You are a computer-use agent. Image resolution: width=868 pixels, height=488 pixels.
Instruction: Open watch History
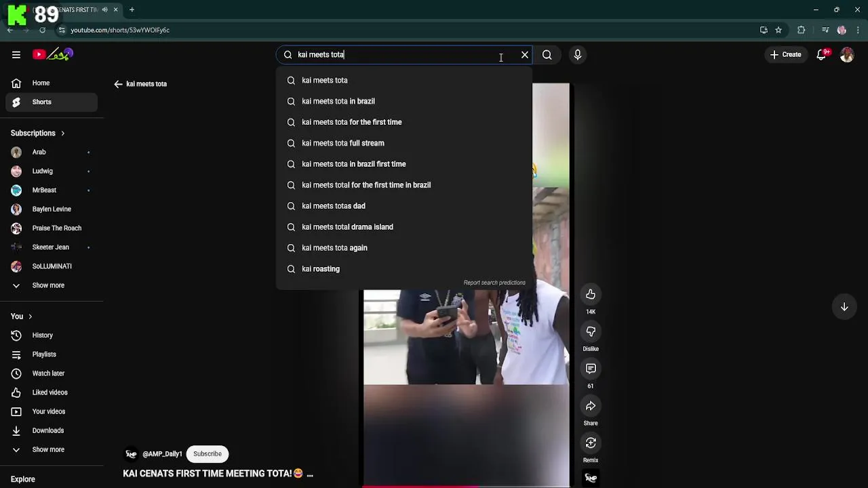pyautogui.click(x=52, y=335)
